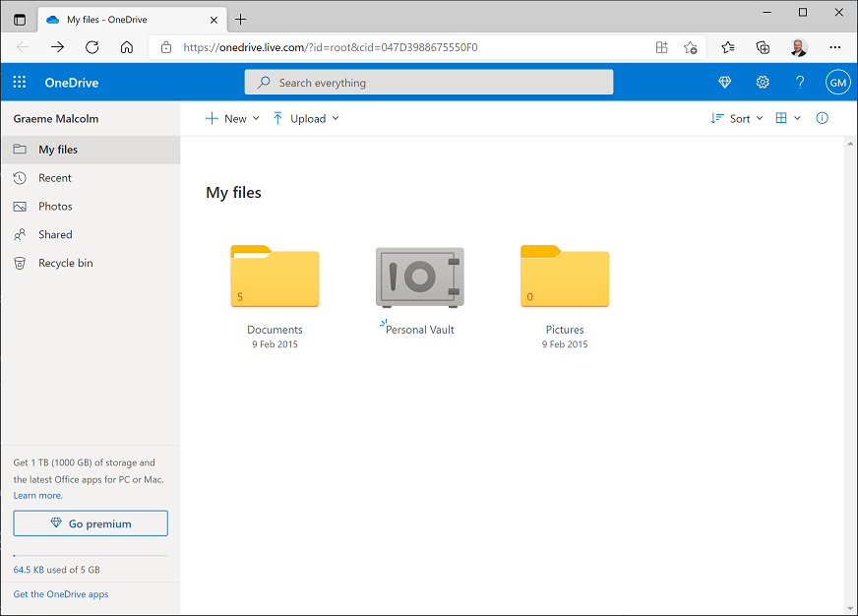The height and width of the screenshot is (616, 858).
Task: Click the OneDrive header title
Action: click(72, 83)
